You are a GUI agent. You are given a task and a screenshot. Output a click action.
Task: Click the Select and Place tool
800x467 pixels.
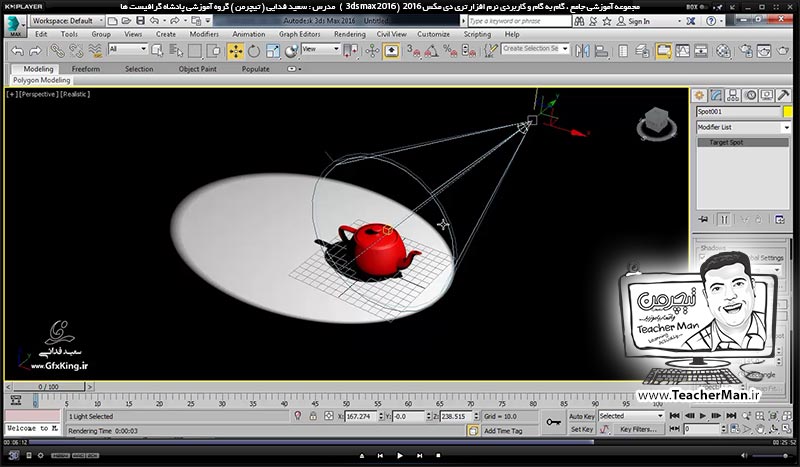tap(291, 51)
